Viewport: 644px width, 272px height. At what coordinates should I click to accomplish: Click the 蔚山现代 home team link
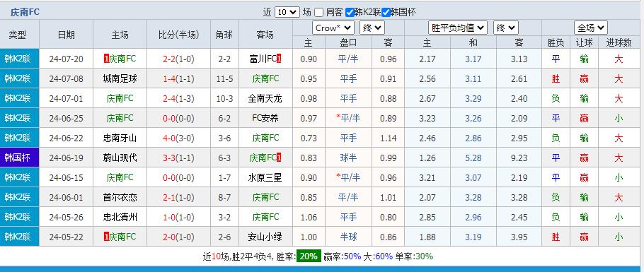(120, 158)
